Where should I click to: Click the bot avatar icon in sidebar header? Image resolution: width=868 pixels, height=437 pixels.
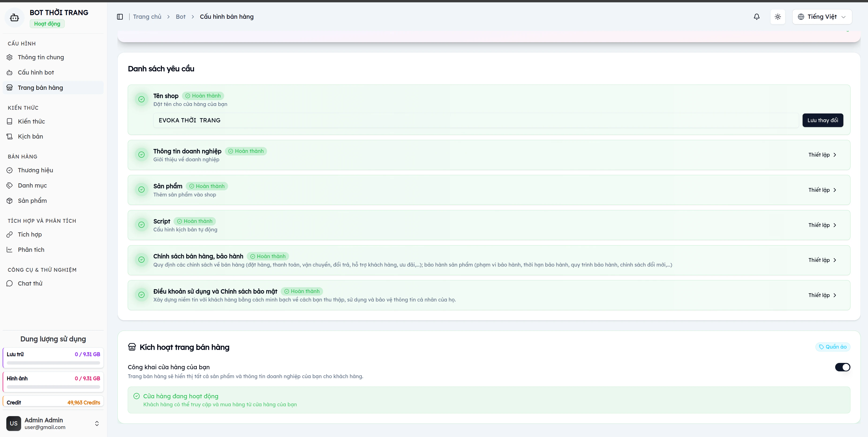tap(15, 18)
